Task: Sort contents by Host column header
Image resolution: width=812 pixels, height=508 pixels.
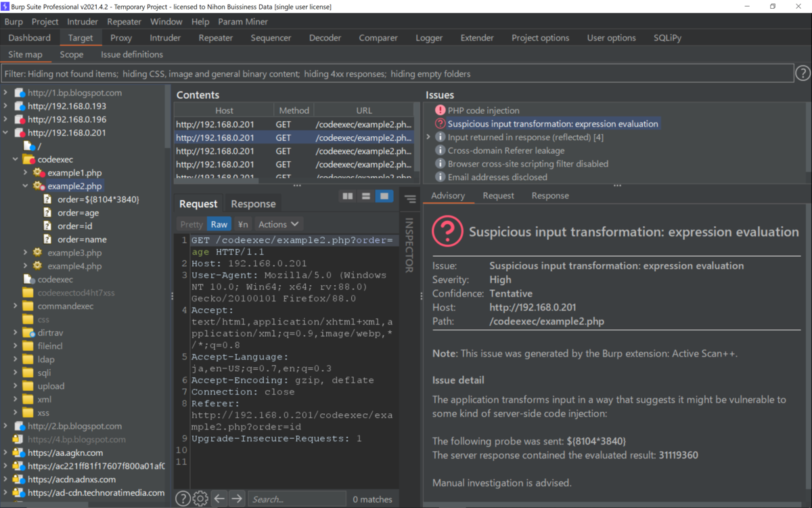Action: (x=224, y=110)
